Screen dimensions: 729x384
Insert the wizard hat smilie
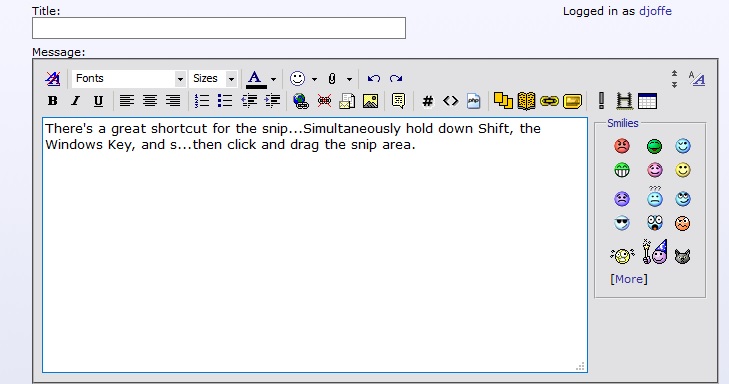pyautogui.click(x=655, y=252)
